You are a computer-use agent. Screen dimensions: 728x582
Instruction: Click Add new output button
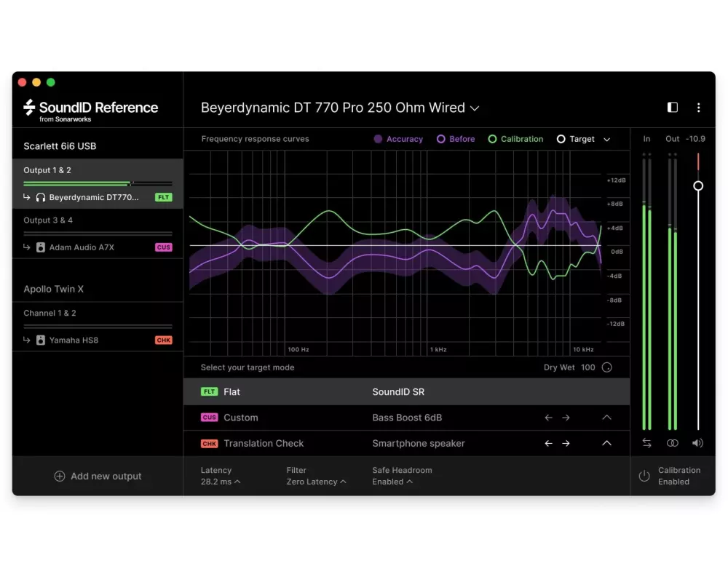[98, 477]
